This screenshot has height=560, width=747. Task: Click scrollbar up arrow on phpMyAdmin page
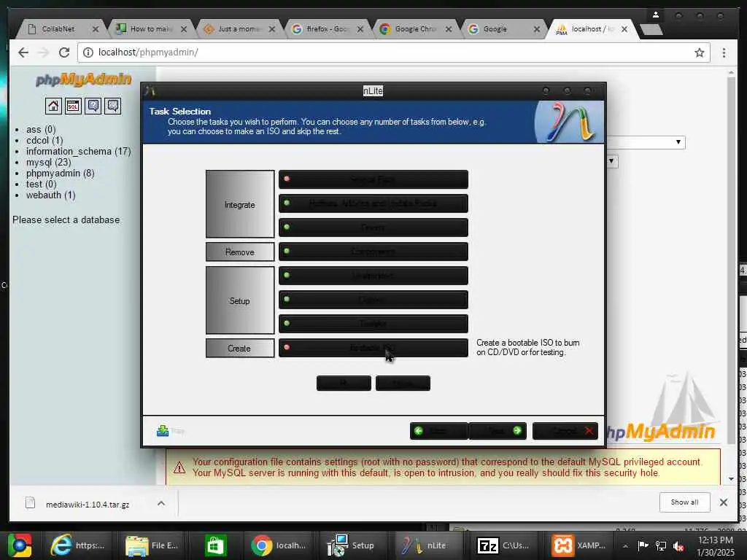click(732, 72)
